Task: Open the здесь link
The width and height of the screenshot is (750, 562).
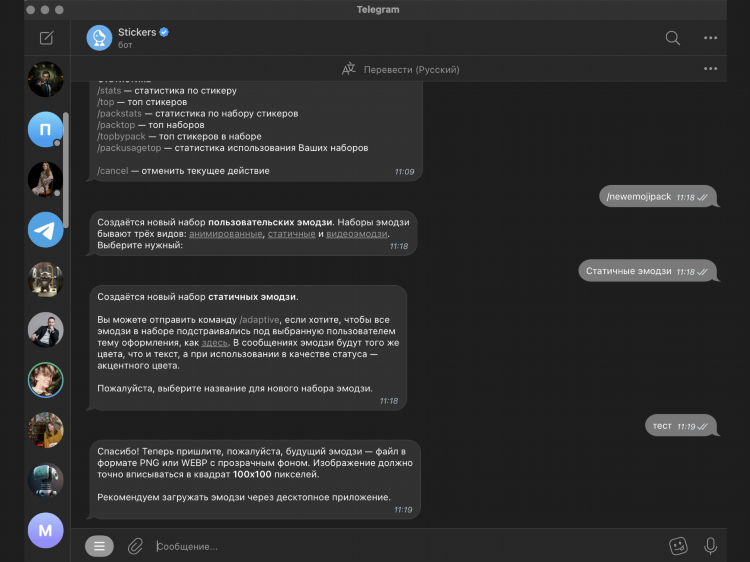Action: (x=215, y=342)
